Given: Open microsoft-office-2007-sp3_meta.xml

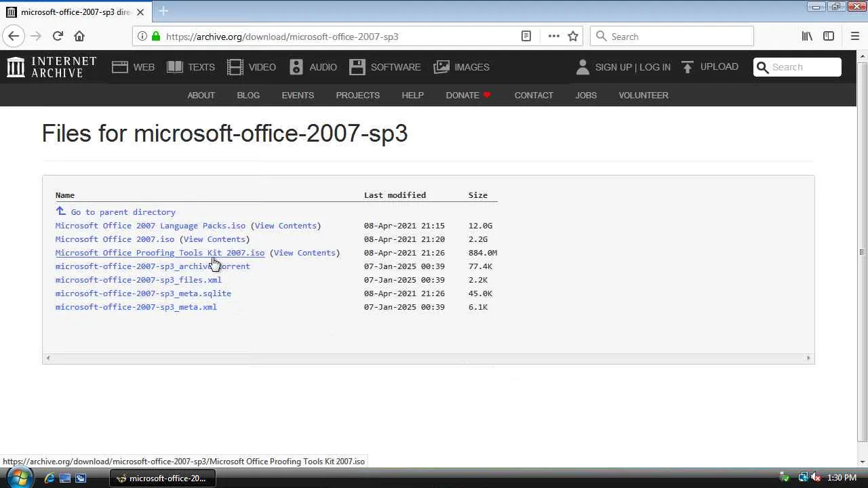Looking at the screenshot, I should [136, 307].
